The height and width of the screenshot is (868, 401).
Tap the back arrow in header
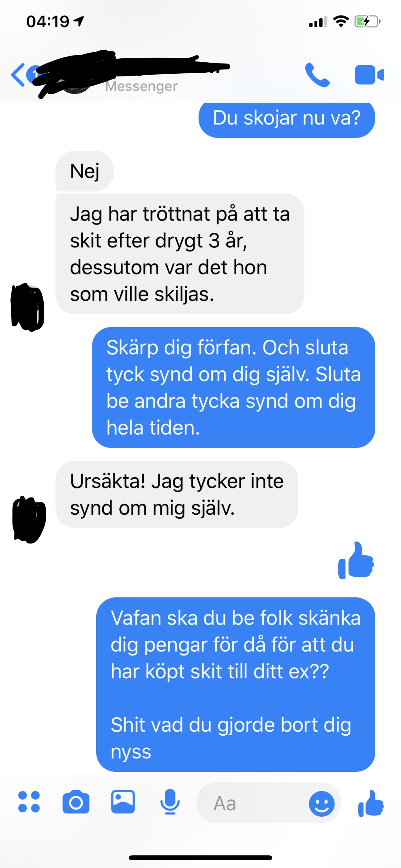coord(18,75)
